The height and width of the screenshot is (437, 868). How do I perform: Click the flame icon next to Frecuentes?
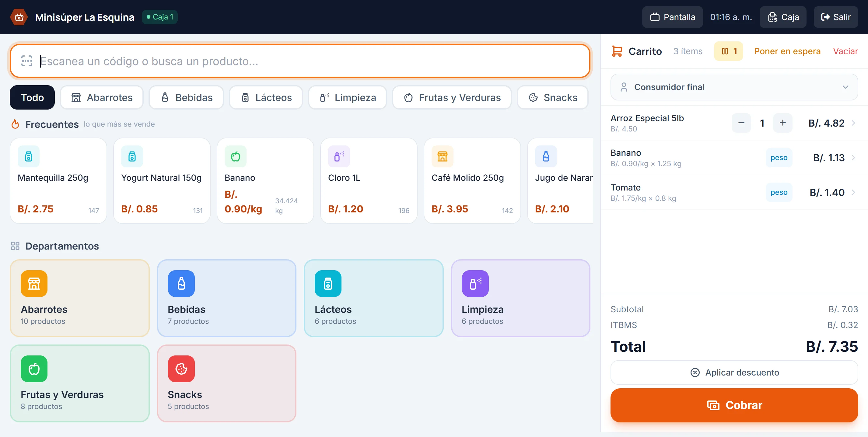click(15, 124)
